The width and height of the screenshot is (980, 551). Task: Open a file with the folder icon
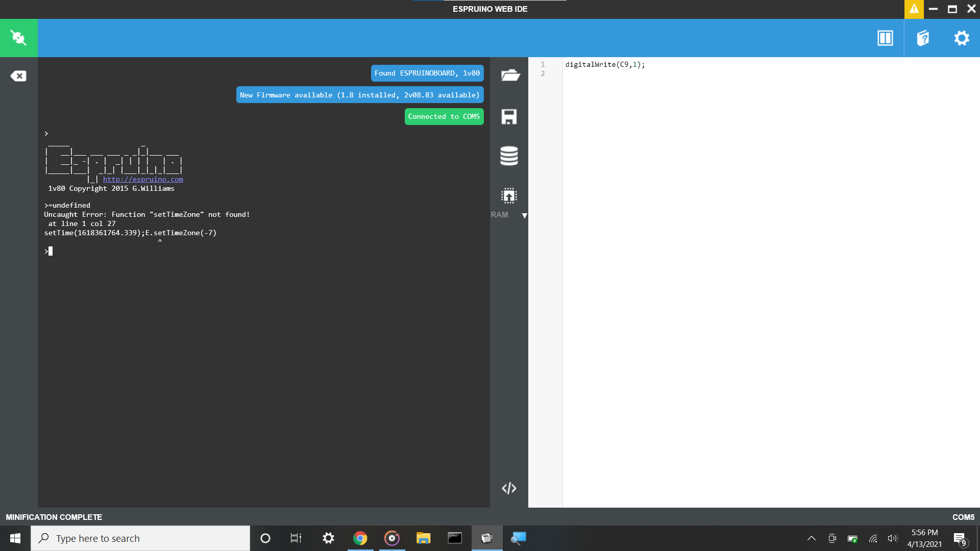[x=509, y=75]
